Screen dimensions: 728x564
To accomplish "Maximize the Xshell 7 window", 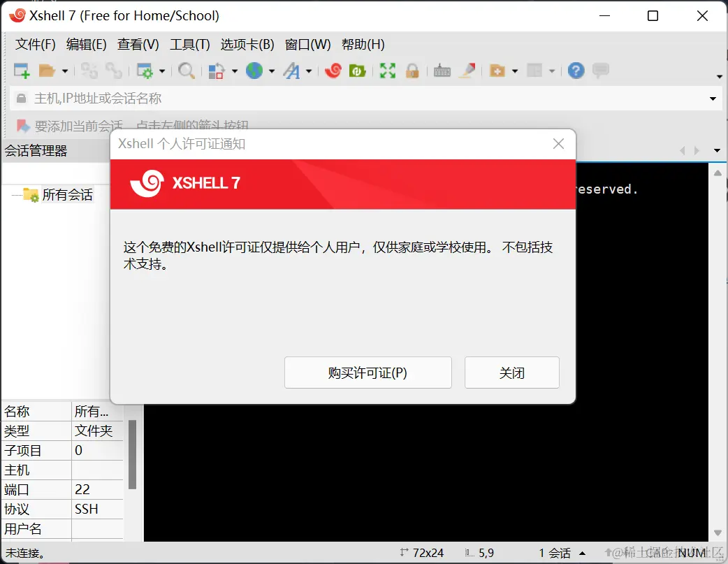I will click(653, 16).
